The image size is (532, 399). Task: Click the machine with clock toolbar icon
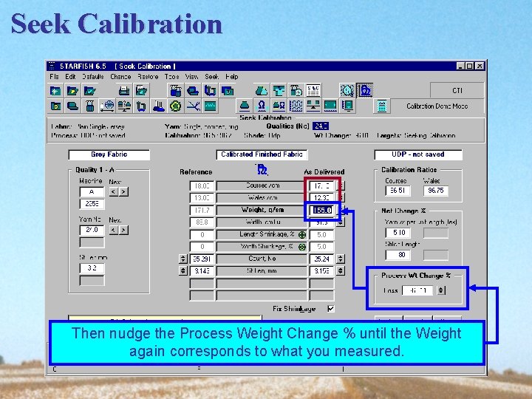pyautogui.click(x=296, y=91)
